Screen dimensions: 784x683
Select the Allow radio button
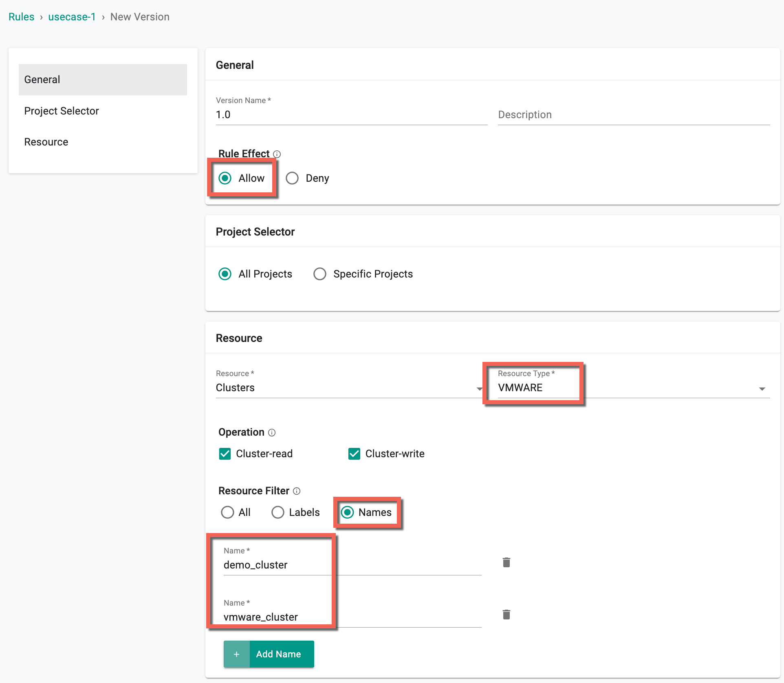[x=227, y=178]
